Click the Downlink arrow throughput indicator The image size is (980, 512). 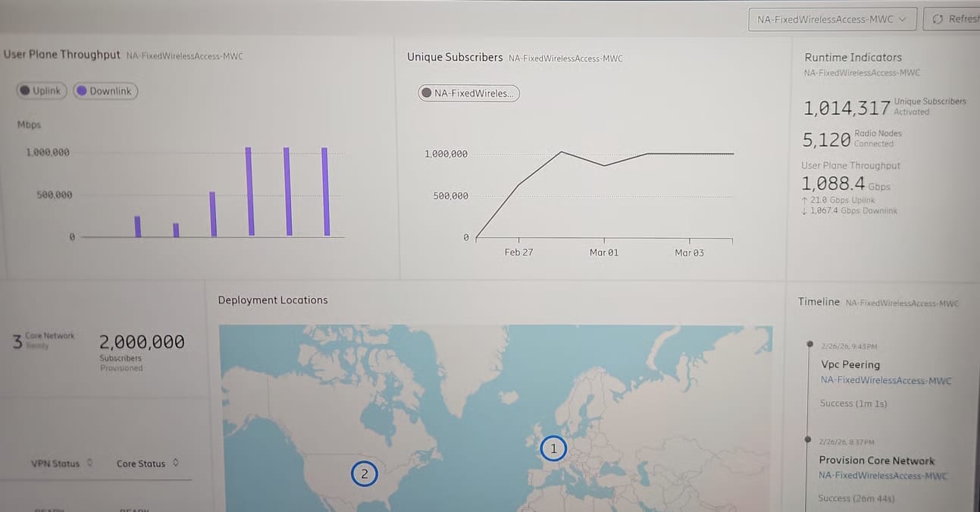coord(804,211)
